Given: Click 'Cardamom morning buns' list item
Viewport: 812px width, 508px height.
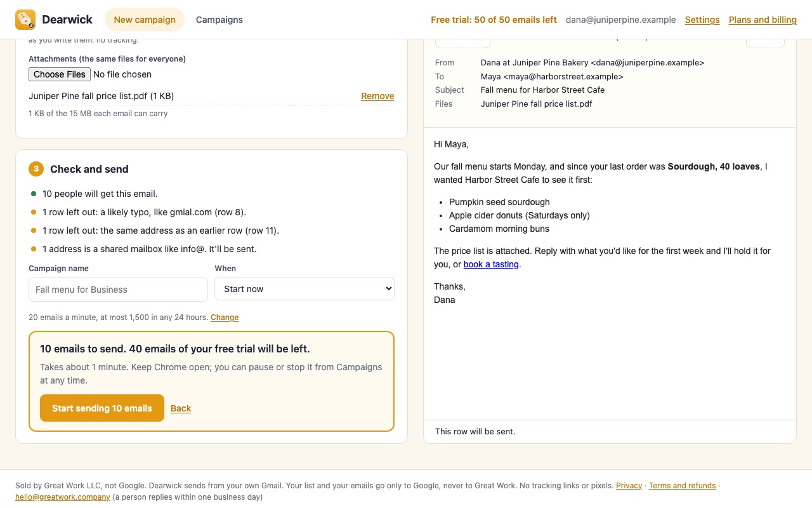Looking at the screenshot, I should point(499,229).
